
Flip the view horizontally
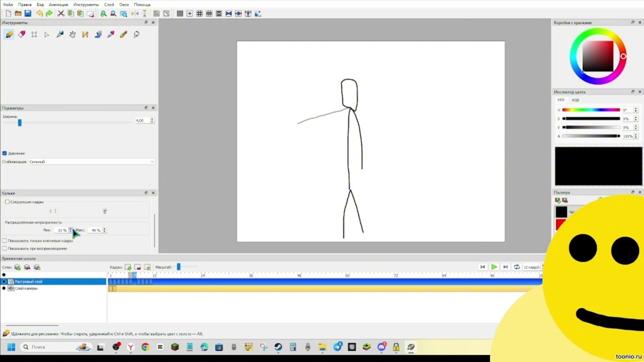(x=135, y=14)
